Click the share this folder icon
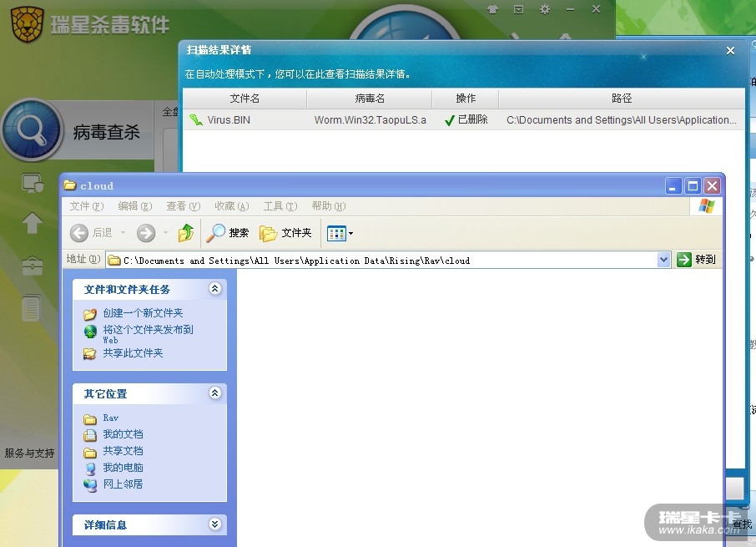 click(89, 354)
